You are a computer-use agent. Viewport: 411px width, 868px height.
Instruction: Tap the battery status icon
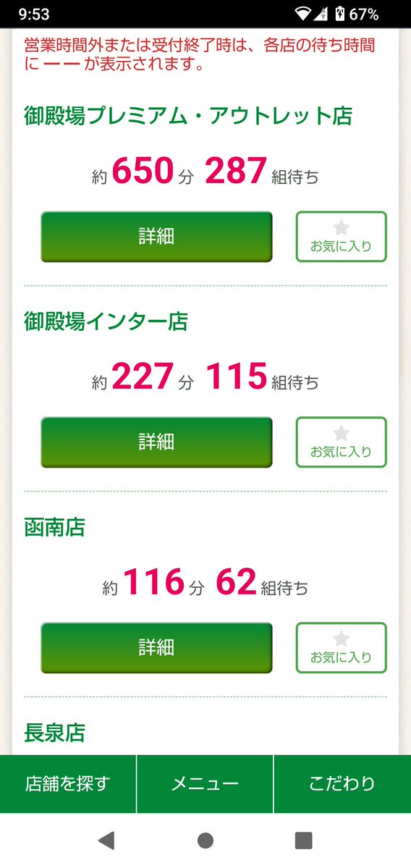pyautogui.click(x=340, y=14)
